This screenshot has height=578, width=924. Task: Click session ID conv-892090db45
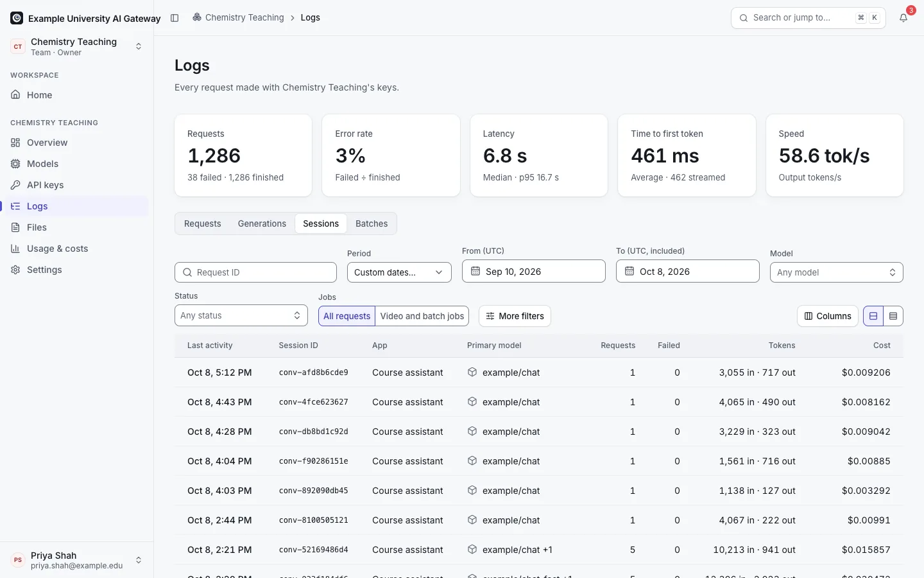(x=314, y=491)
